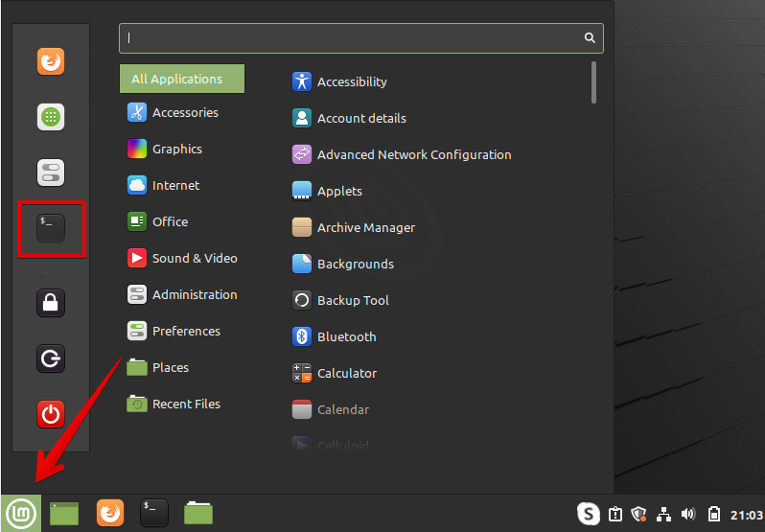765x532 pixels.
Task: Open the Administration category
Action: (x=194, y=294)
